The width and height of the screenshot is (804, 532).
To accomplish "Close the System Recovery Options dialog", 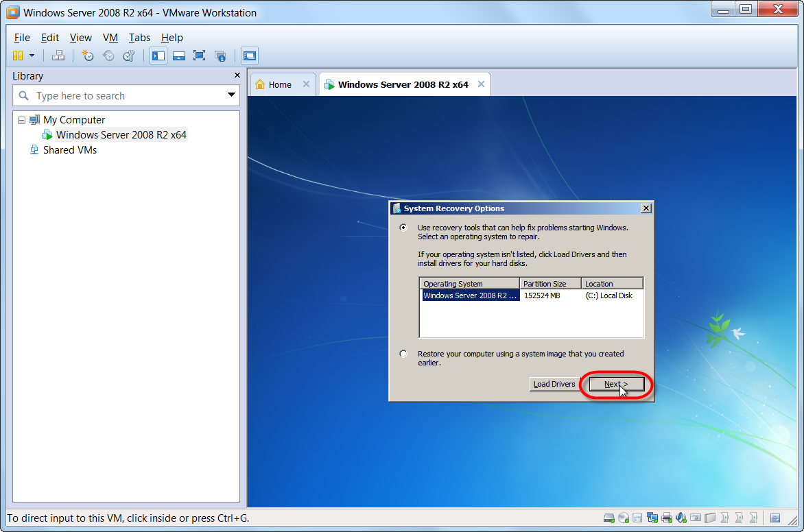I will 646,208.
